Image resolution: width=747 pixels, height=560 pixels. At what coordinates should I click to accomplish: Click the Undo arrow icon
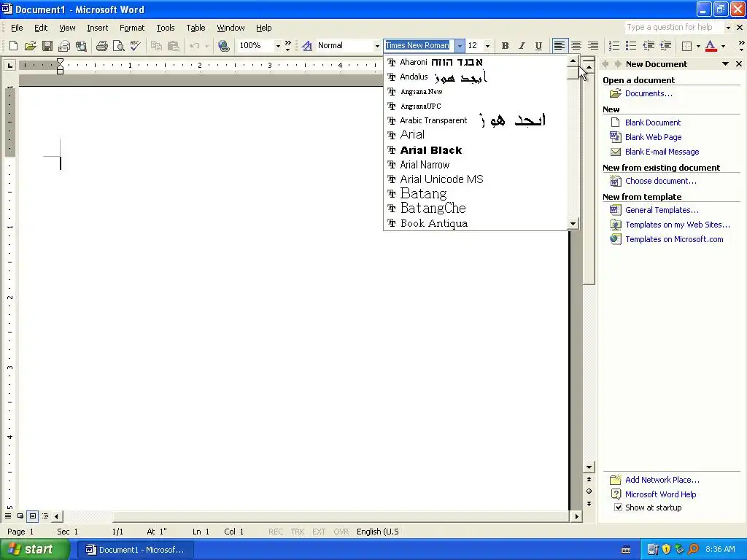click(x=194, y=46)
